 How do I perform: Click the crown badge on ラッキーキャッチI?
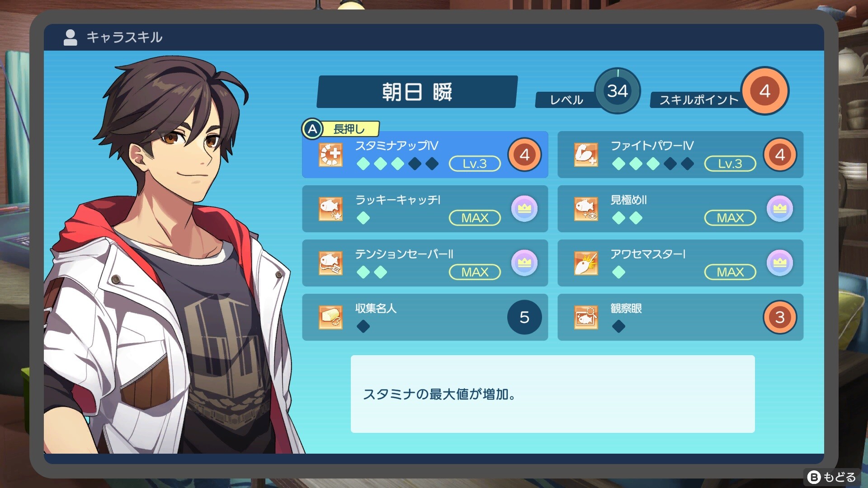(x=524, y=209)
